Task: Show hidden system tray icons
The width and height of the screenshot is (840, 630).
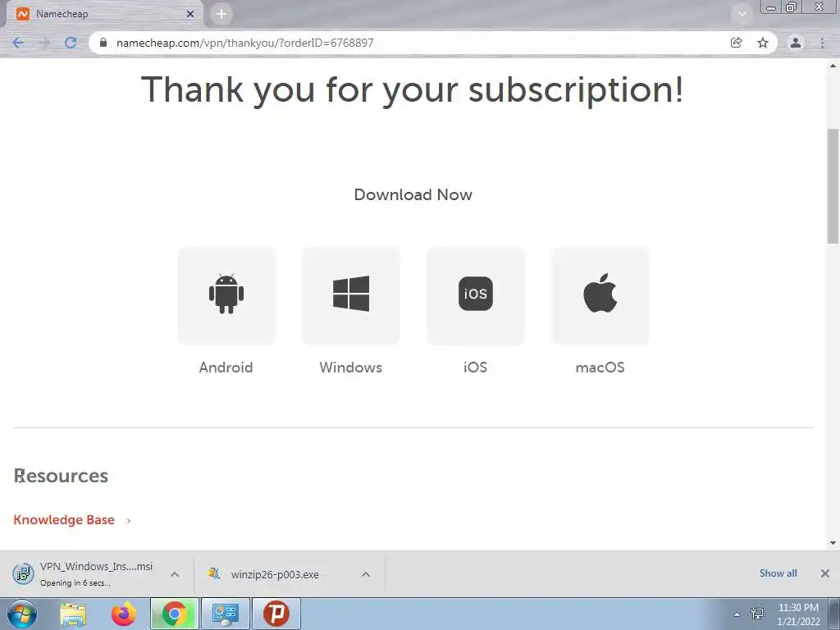Action: pyautogui.click(x=737, y=614)
